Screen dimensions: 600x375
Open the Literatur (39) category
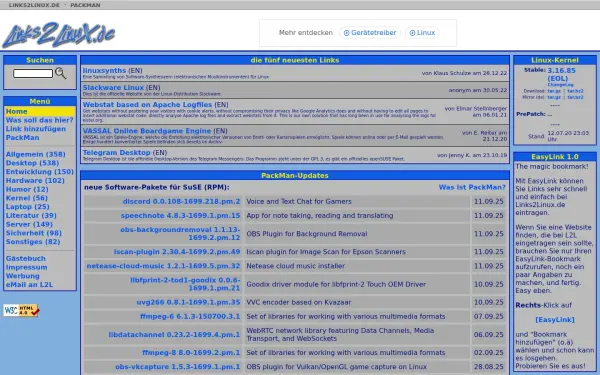pyautogui.click(x=31, y=216)
